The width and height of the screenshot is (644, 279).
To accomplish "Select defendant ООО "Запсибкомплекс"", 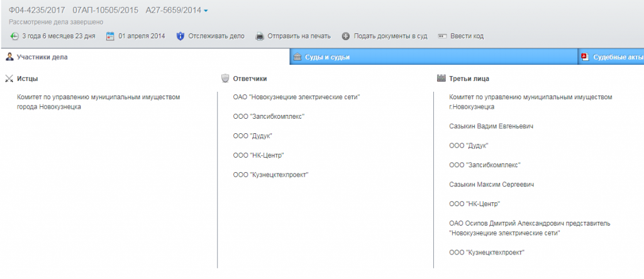I will (269, 116).
